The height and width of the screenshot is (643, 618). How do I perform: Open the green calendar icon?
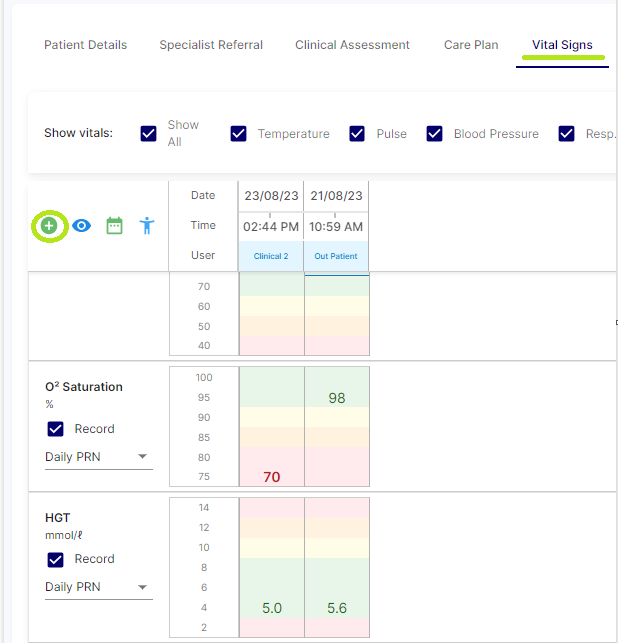click(114, 226)
